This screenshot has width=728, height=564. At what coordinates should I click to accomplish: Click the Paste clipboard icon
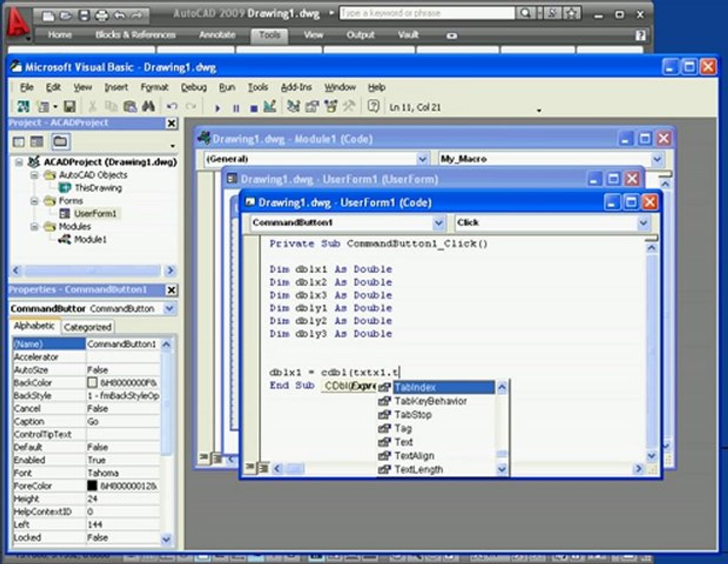pos(130,107)
